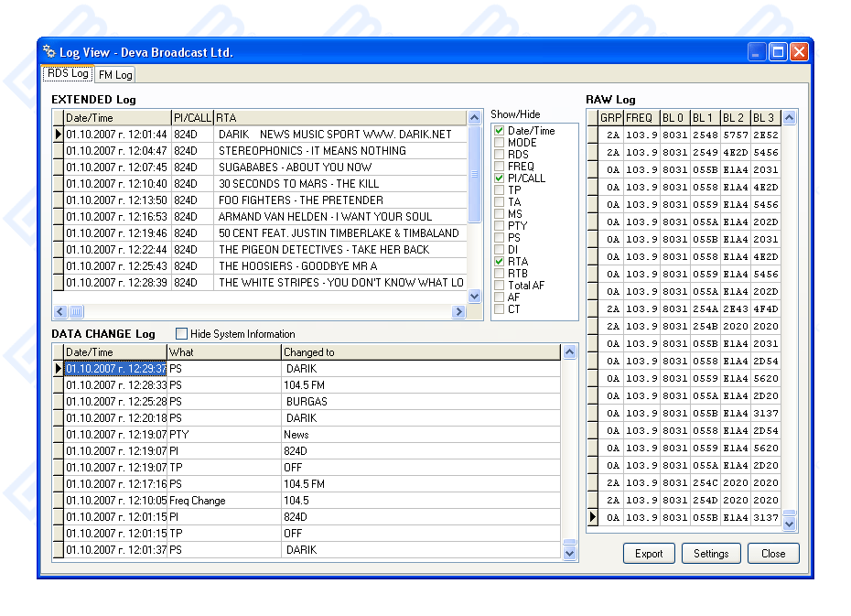Click the Log View app icon in title bar
Viewport: 851px width, 616px height.
pyautogui.click(x=49, y=52)
